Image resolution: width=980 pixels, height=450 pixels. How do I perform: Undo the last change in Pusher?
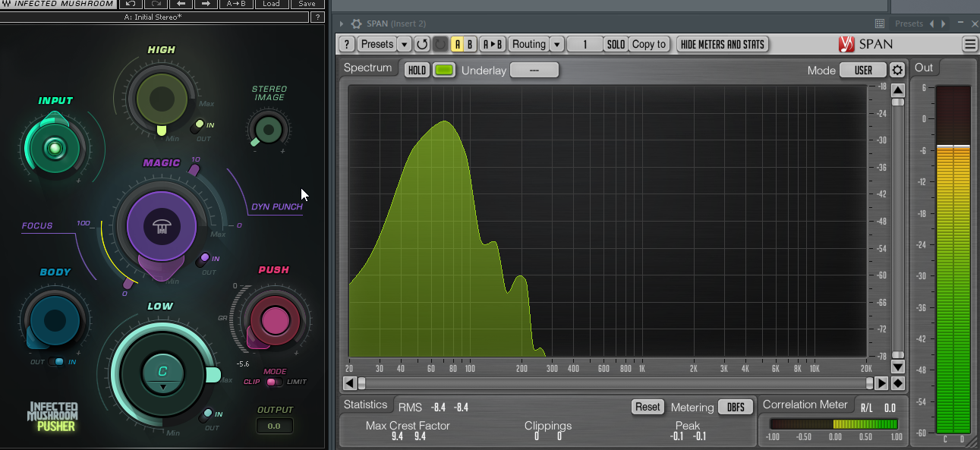tap(131, 4)
